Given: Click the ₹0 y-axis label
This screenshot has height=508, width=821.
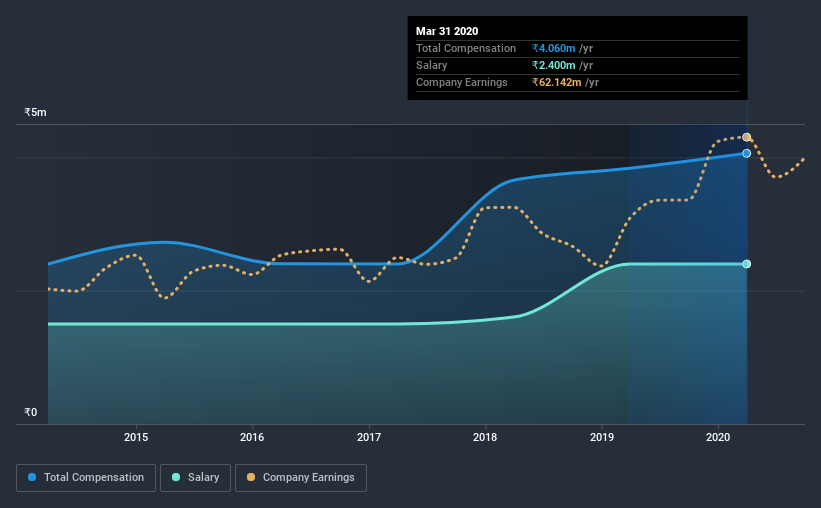Looking at the screenshot, I should [30, 412].
